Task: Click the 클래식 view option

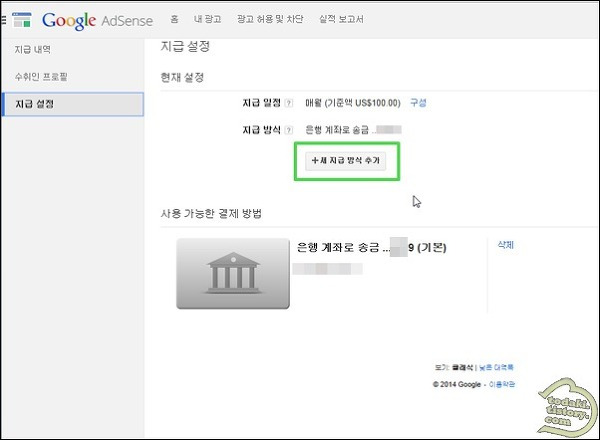Action: coord(462,367)
